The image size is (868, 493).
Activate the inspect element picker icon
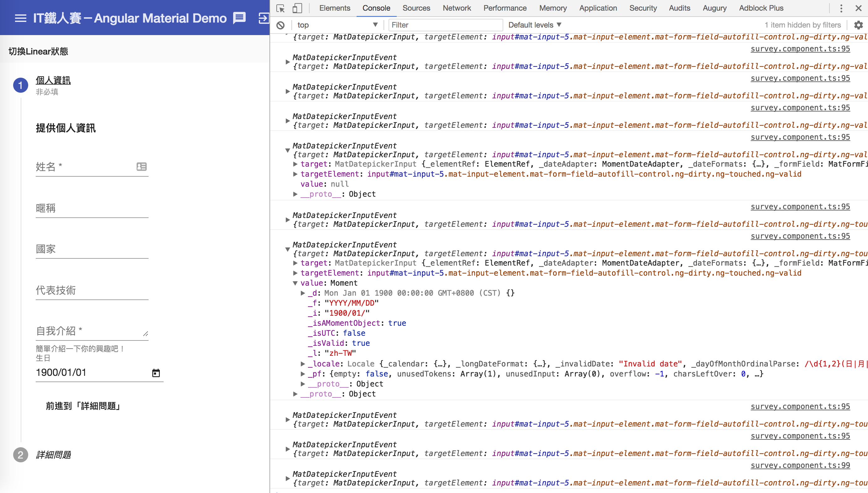(280, 8)
